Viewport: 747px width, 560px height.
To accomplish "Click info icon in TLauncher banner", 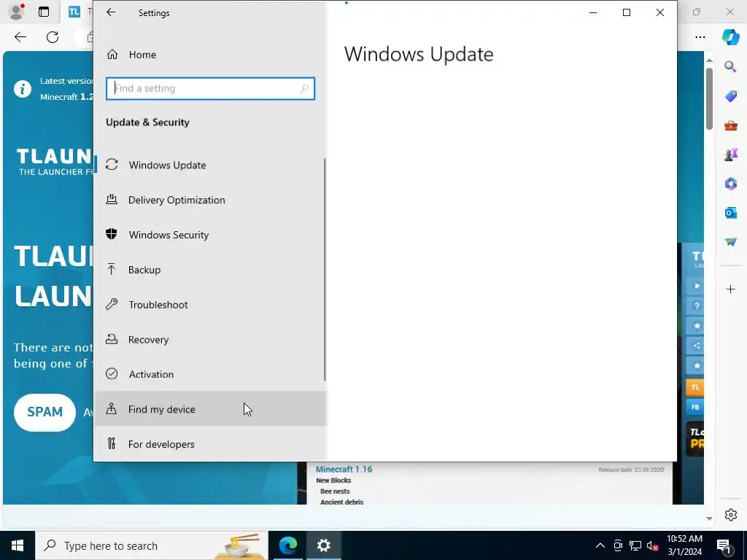I will 23,88.
